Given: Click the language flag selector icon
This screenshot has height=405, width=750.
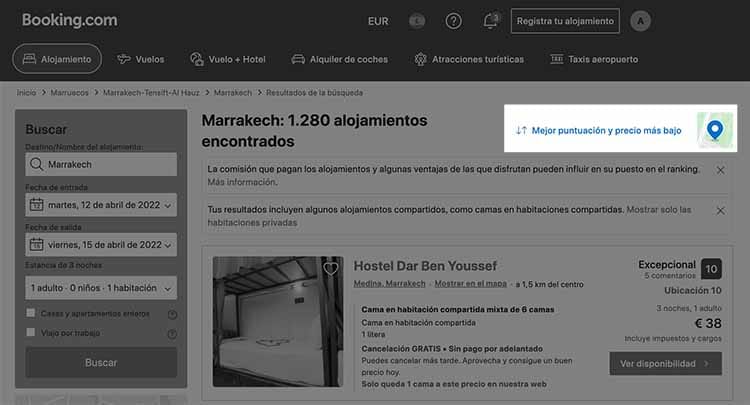Looking at the screenshot, I should click(417, 21).
